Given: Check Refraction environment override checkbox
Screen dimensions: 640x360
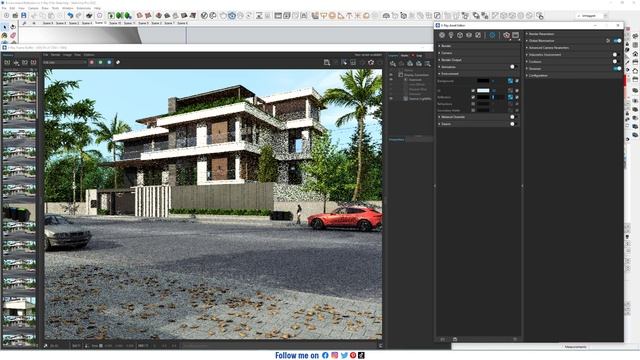Looking at the screenshot, I should (x=473, y=104).
